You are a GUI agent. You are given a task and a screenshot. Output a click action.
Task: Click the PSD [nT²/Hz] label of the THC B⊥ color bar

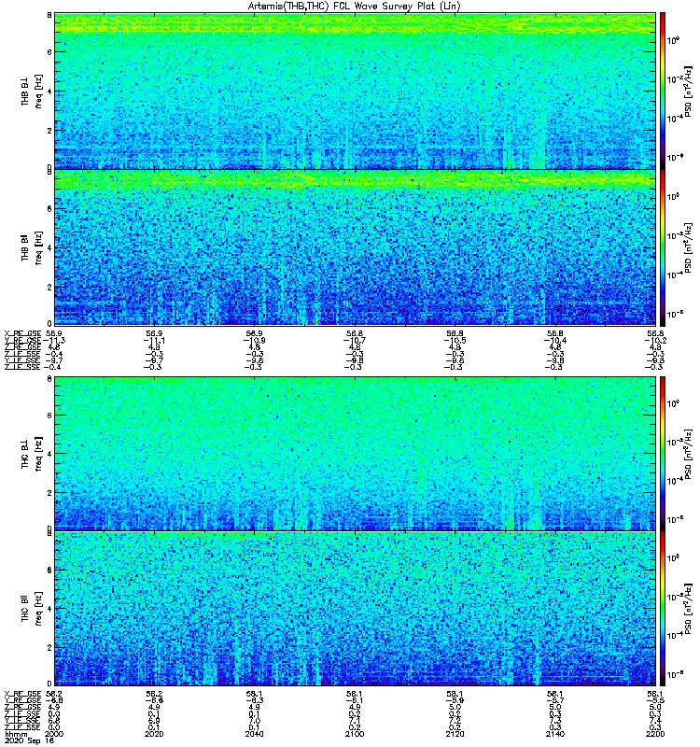688,455
